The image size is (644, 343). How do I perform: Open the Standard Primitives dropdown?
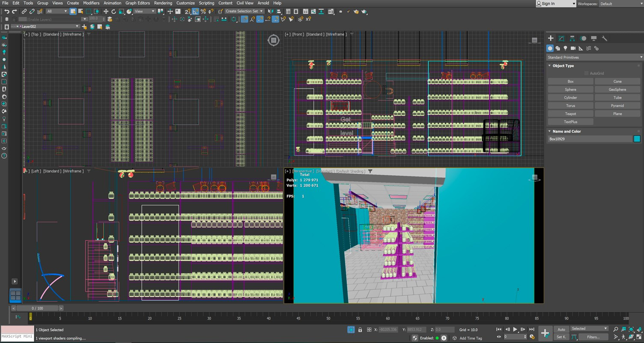(595, 57)
